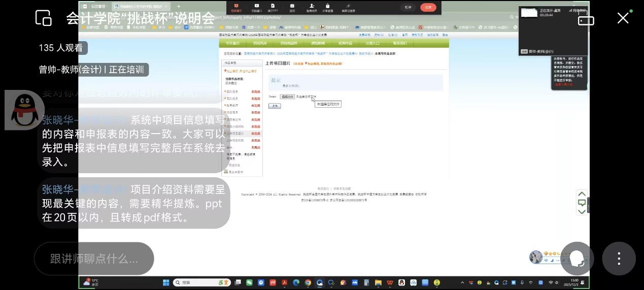Click the Windows Start button on taskbar

point(165,282)
